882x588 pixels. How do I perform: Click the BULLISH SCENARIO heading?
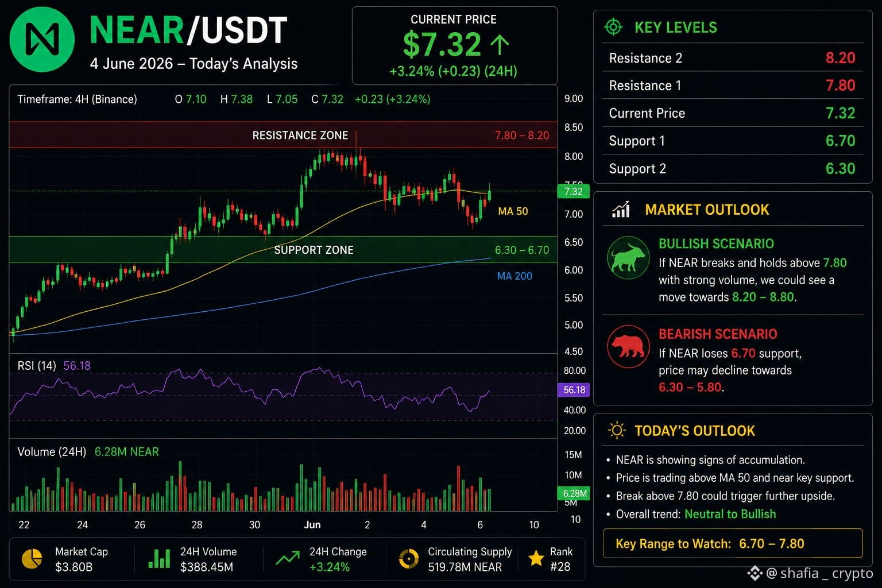point(716,244)
